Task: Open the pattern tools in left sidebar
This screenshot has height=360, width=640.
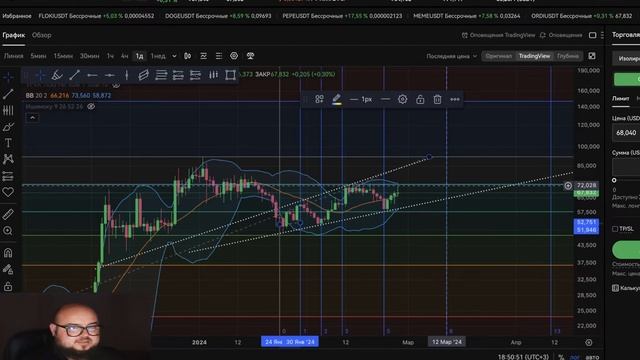Action: tap(8, 159)
